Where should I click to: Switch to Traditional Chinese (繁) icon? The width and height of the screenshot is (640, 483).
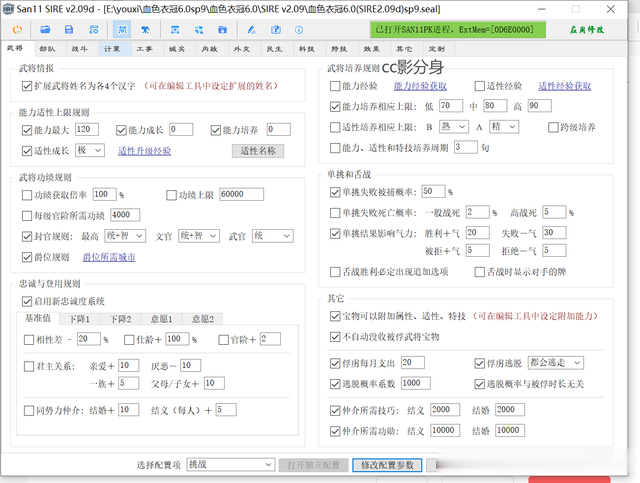(147, 30)
